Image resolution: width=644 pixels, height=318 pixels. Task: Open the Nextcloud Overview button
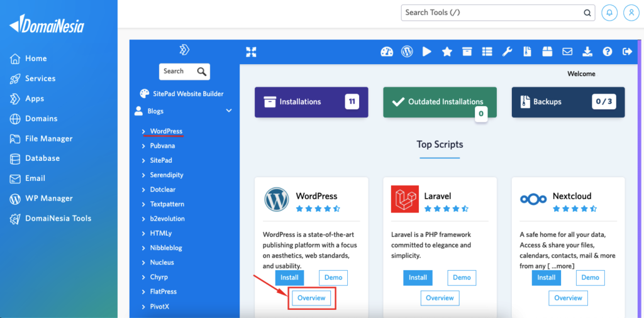[569, 299]
